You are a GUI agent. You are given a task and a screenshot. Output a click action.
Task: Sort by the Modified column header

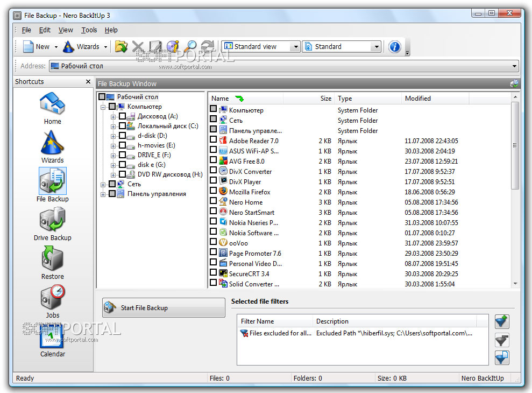pos(435,98)
